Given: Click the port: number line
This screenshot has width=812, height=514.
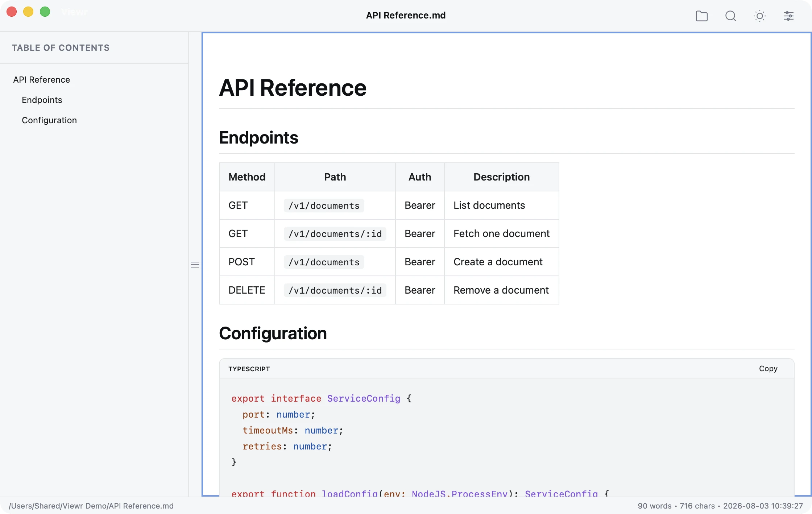Looking at the screenshot, I should tap(279, 414).
